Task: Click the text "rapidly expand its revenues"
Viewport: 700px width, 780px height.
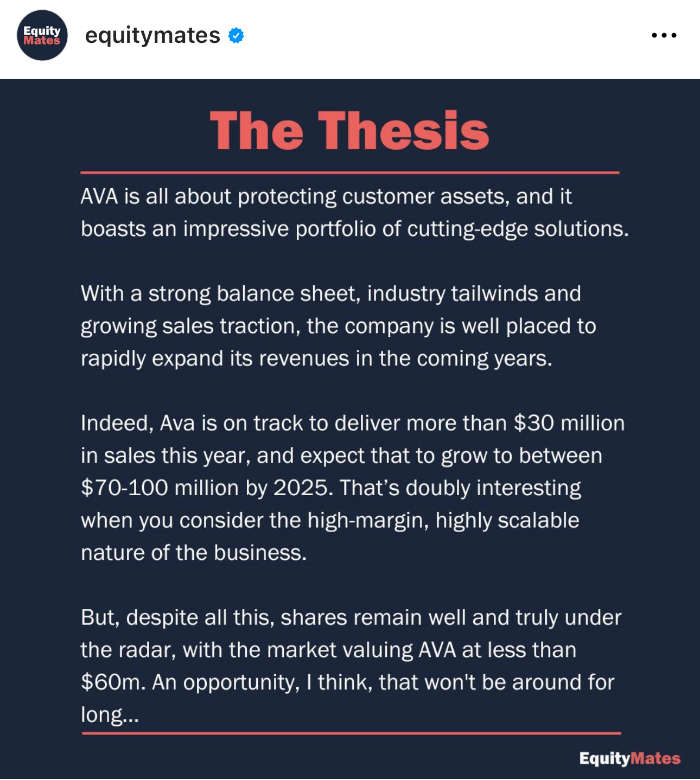Action: (x=215, y=359)
